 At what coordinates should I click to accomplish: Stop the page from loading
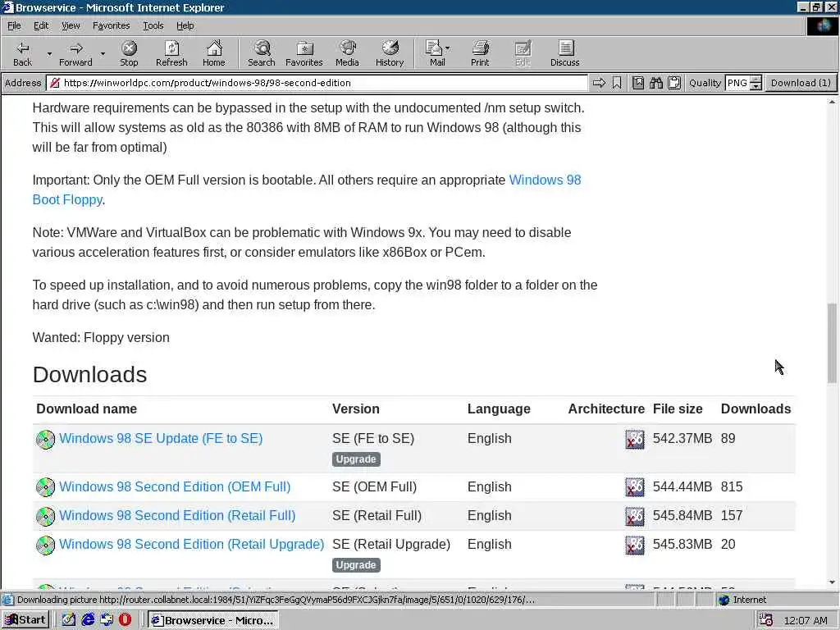click(129, 53)
